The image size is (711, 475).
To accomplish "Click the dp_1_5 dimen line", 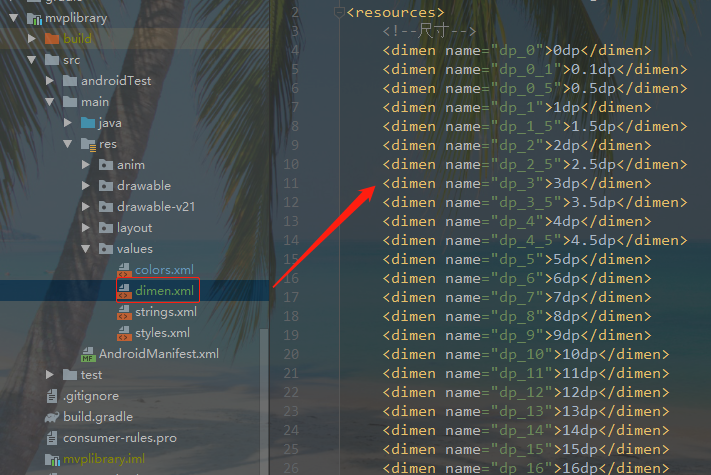I will (535, 126).
